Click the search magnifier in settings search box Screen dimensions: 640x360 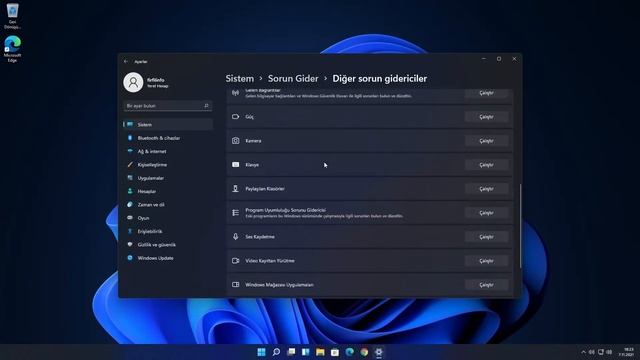[x=206, y=106]
